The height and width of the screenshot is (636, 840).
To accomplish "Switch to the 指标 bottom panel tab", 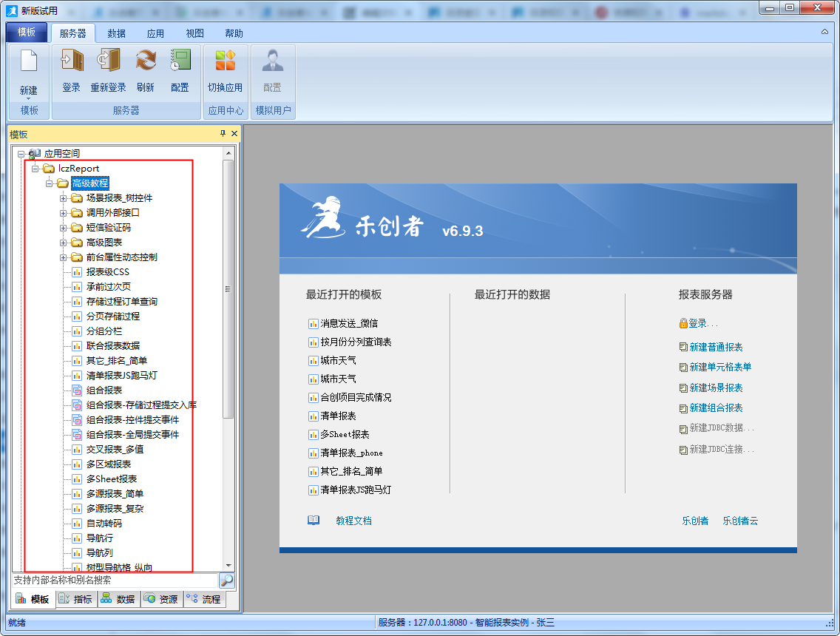I will [x=76, y=599].
